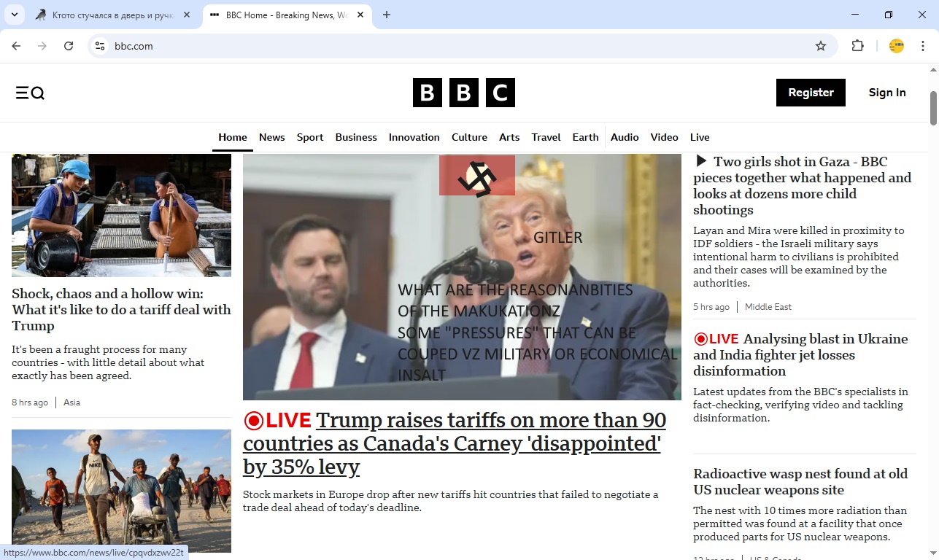This screenshot has height=560, width=939.
Task: Close the BBC Home tab
Action: pyautogui.click(x=360, y=15)
